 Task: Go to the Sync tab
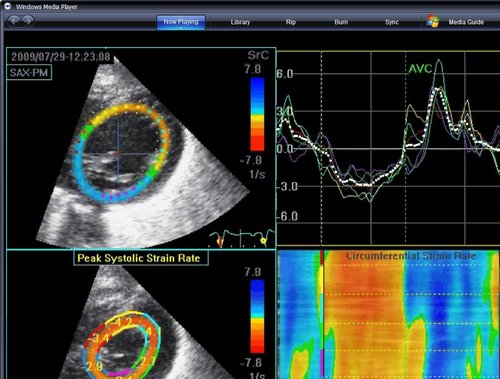click(392, 22)
